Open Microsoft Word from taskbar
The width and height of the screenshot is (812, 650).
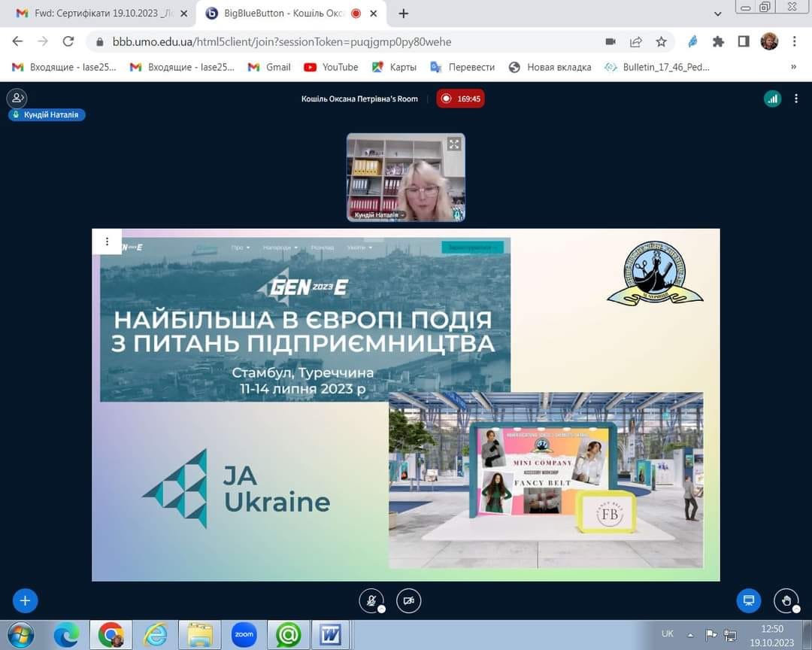click(x=330, y=635)
